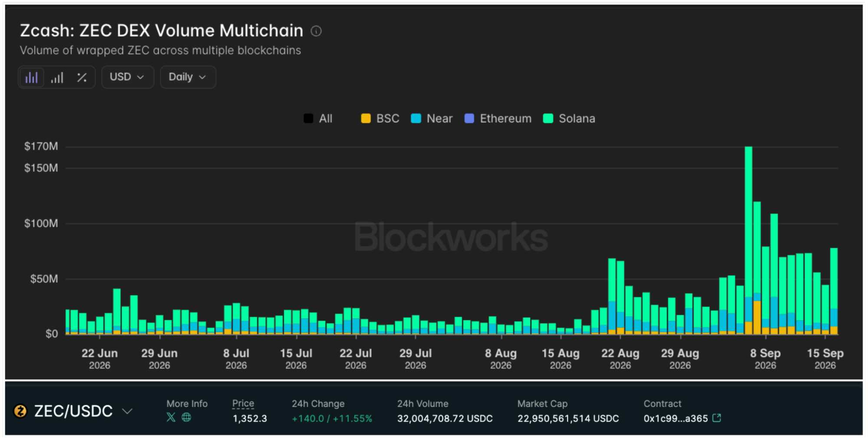Viewport: 868px width, 443px height.
Task: Click the price value 1,352.3
Action: tap(250, 419)
